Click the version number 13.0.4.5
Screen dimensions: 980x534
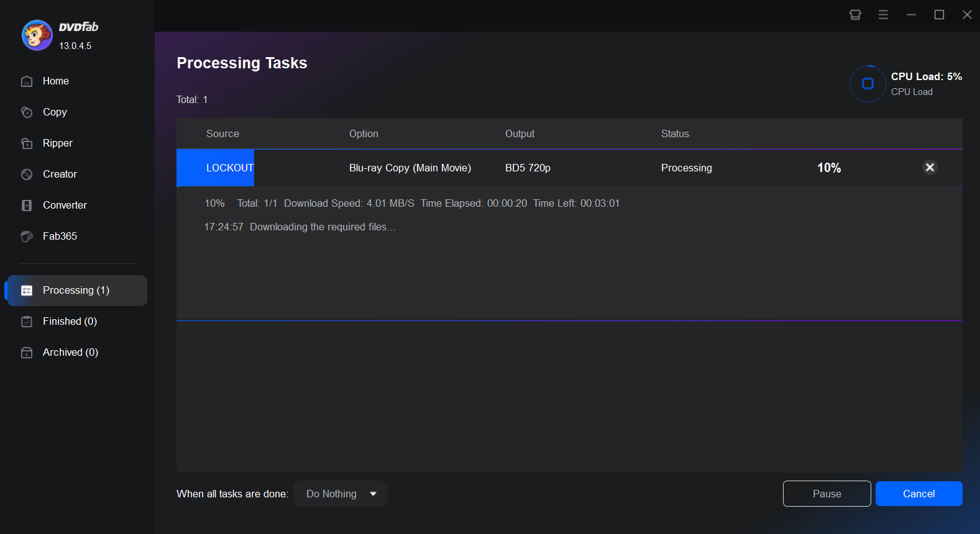(75, 46)
